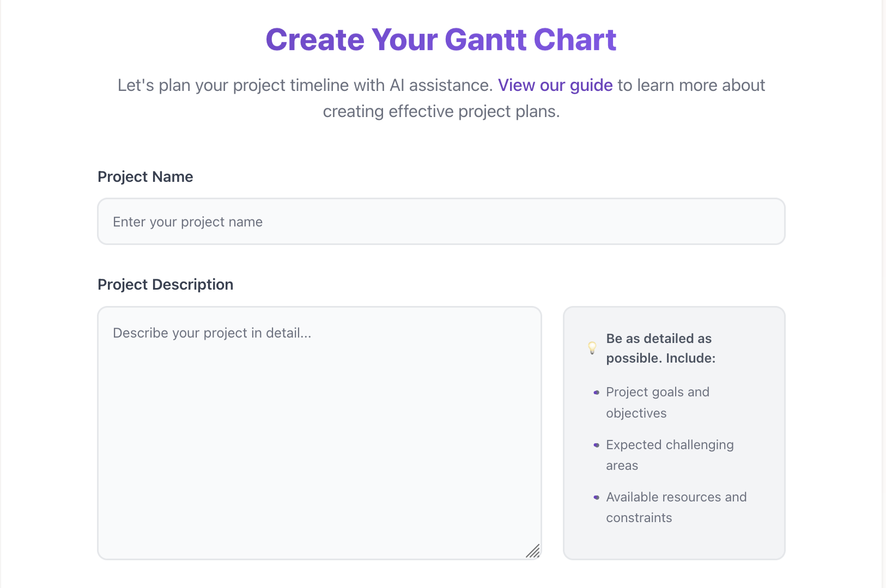The image size is (886, 588).
Task: Click "Expected challenging areas" tip item
Action: coord(669,455)
